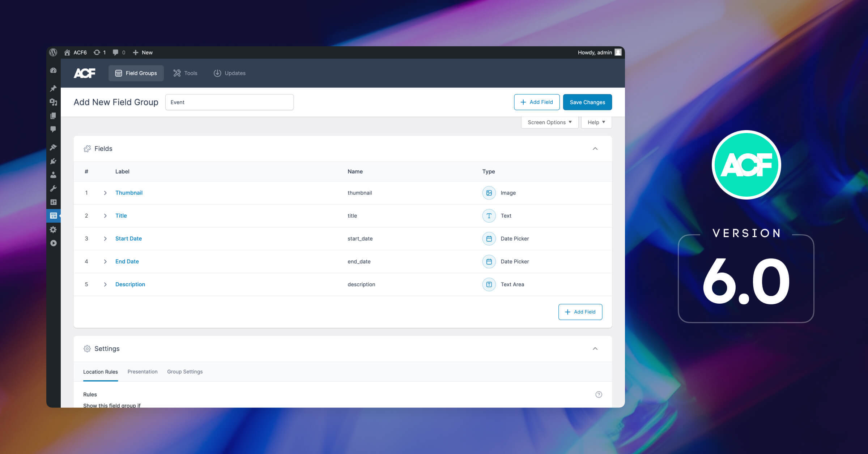Click the Text type icon in Title row
868x454 pixels.
point(489,216)
